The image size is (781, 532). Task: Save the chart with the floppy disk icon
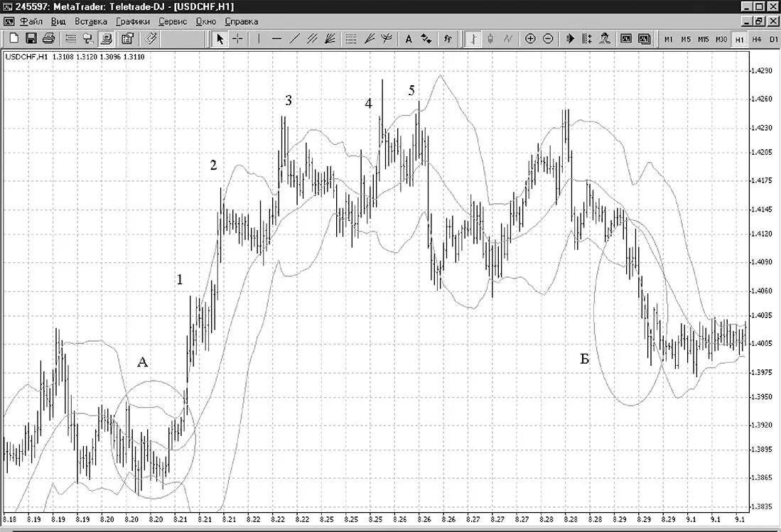31,38
